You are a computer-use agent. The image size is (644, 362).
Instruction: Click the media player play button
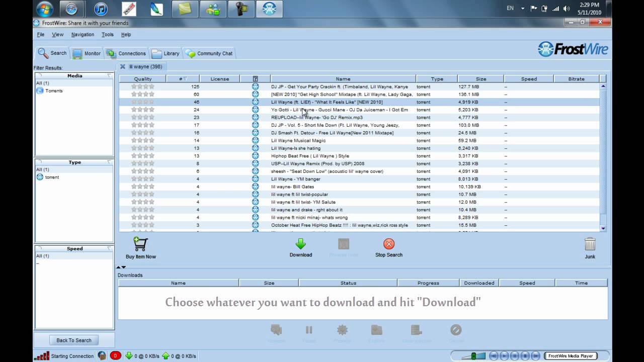(504, 356)
